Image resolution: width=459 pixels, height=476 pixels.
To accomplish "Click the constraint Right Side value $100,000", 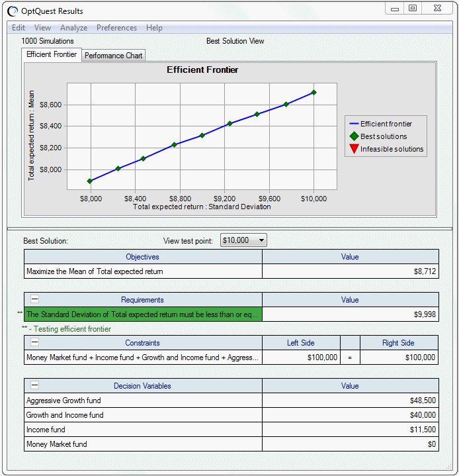I will [x=420, y=357].
